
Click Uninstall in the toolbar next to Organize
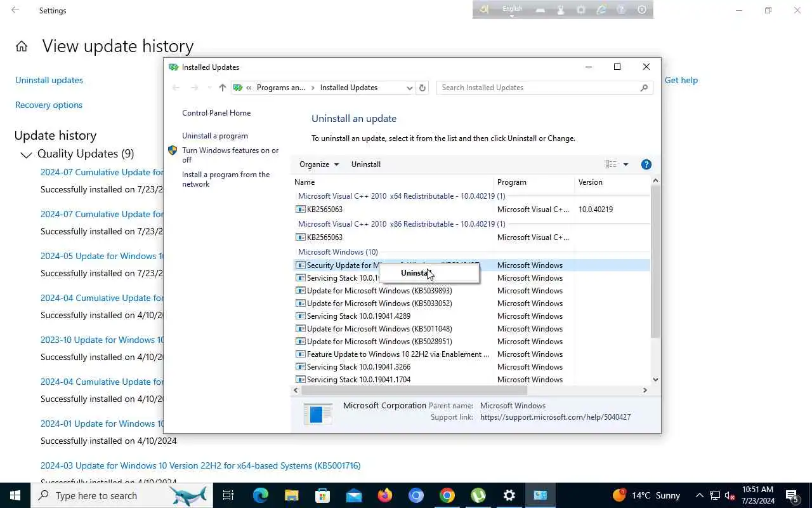click(x=366, y=164)
